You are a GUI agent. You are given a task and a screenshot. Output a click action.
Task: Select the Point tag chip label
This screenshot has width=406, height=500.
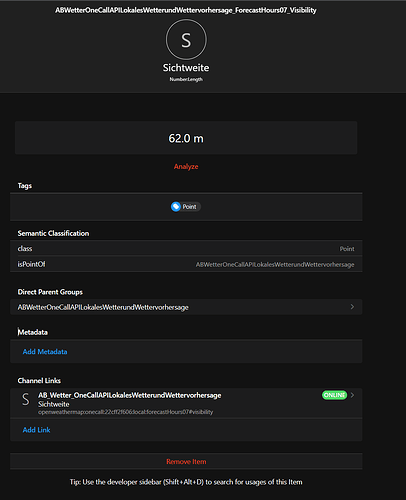pos(189,207)
